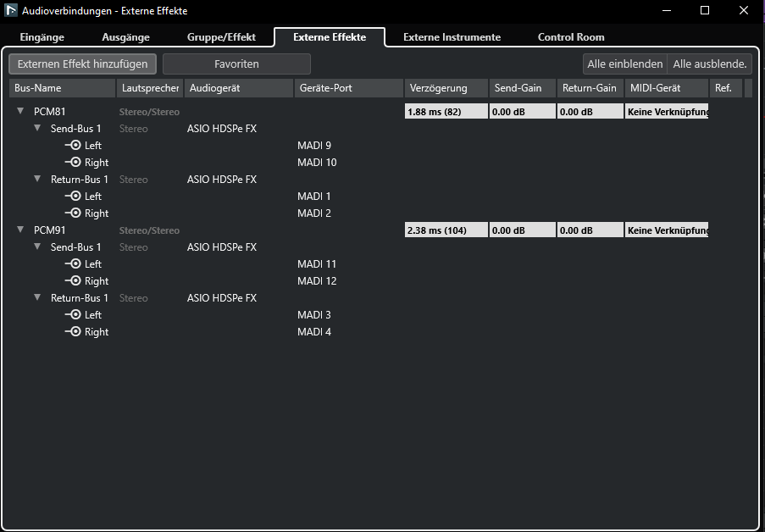
Task: Click PCM91 Return-Bus 1 Right port icon
Action: [73, 331]
